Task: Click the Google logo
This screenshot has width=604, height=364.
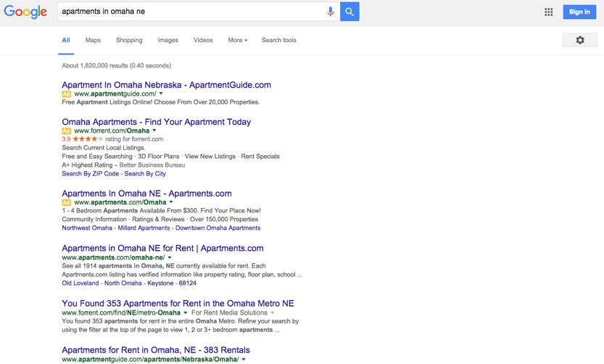Action: tap(25, 12)
